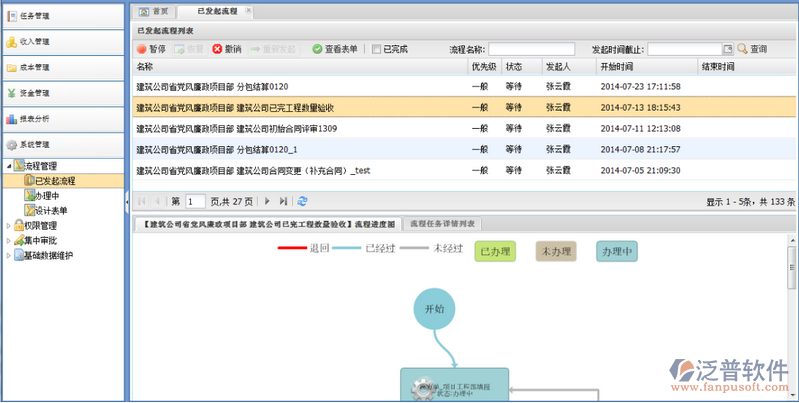
Task: Click the 集中审批 icon
Action: coord(19,240)
